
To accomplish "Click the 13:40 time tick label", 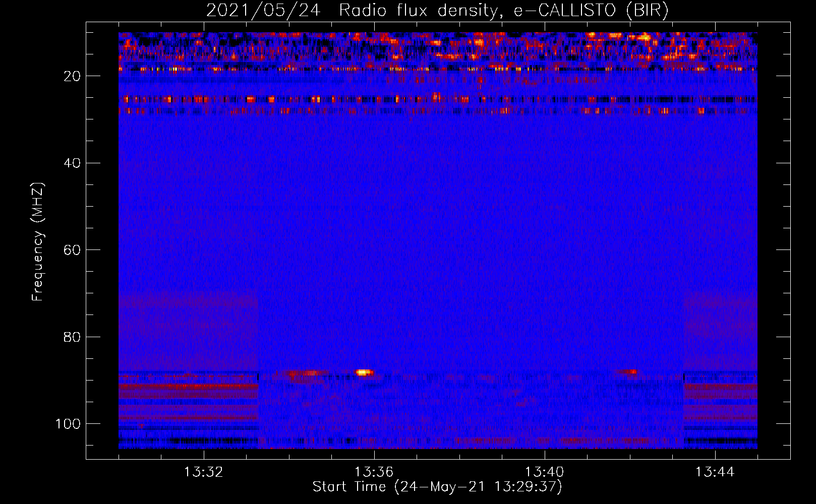I will point(545,472).
